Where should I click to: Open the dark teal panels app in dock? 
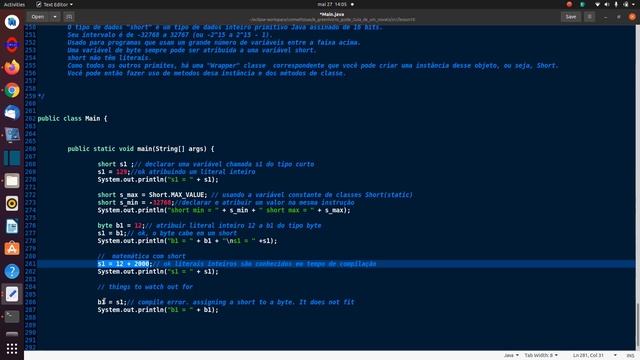tap(12, 158)
